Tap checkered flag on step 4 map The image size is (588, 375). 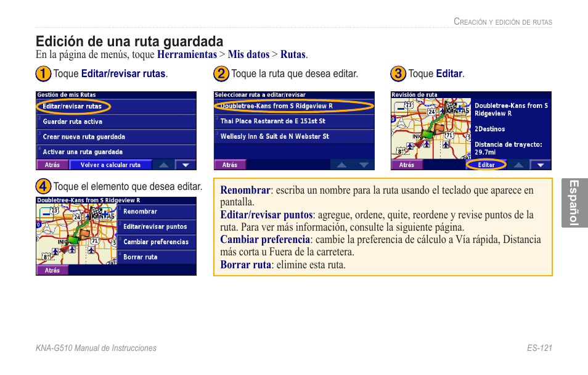[96, 213]
